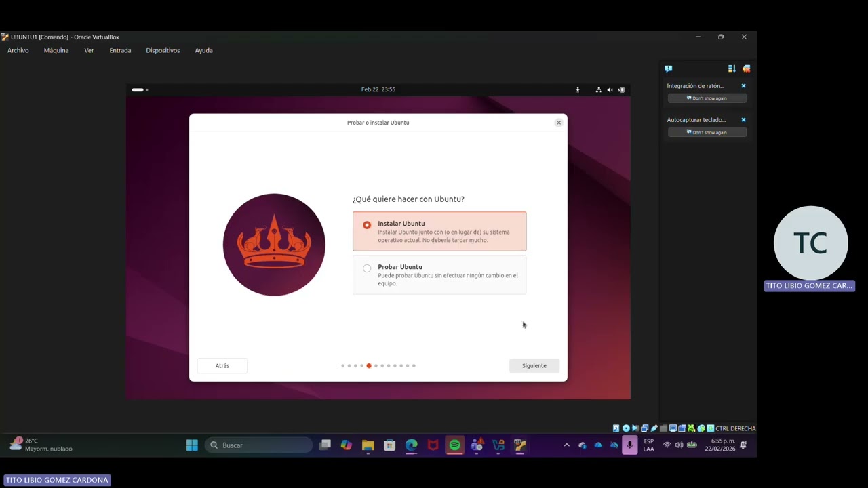Click the VirtualBox USB devices status icon
This screenshot has width=868, height=488.
point(654,428)
